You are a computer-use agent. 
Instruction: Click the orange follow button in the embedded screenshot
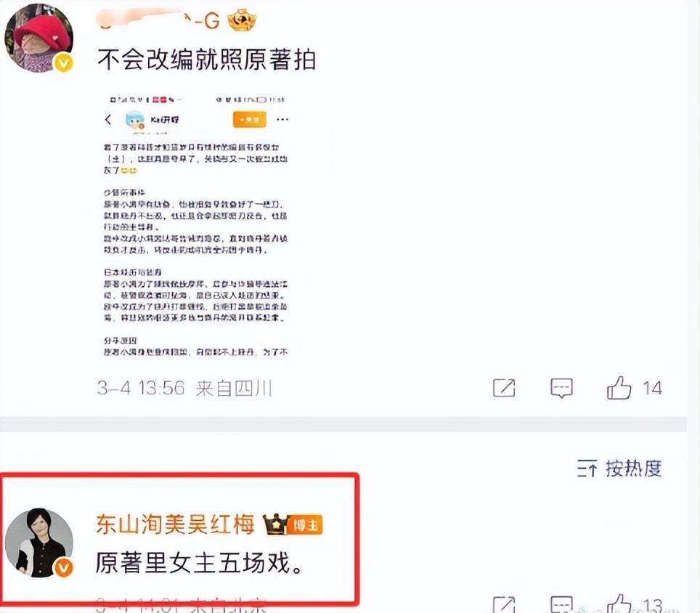[x=250, y=120]
